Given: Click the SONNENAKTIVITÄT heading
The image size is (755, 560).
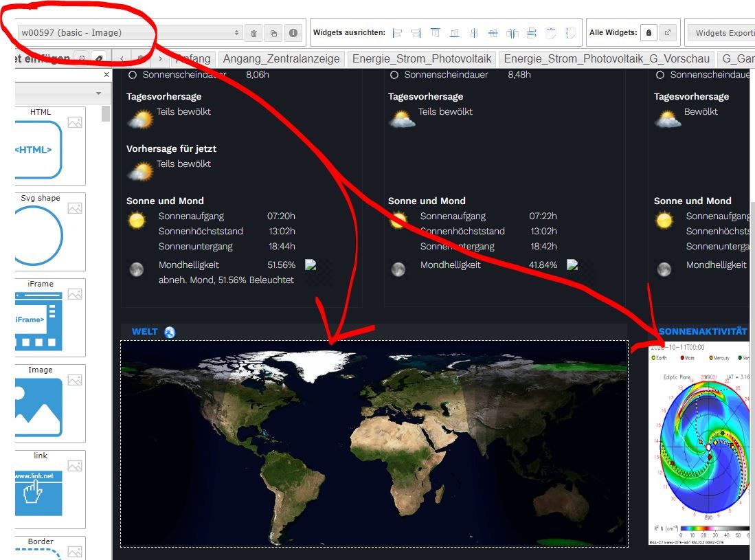Looking at the screenshot, I should click(703, 331).
